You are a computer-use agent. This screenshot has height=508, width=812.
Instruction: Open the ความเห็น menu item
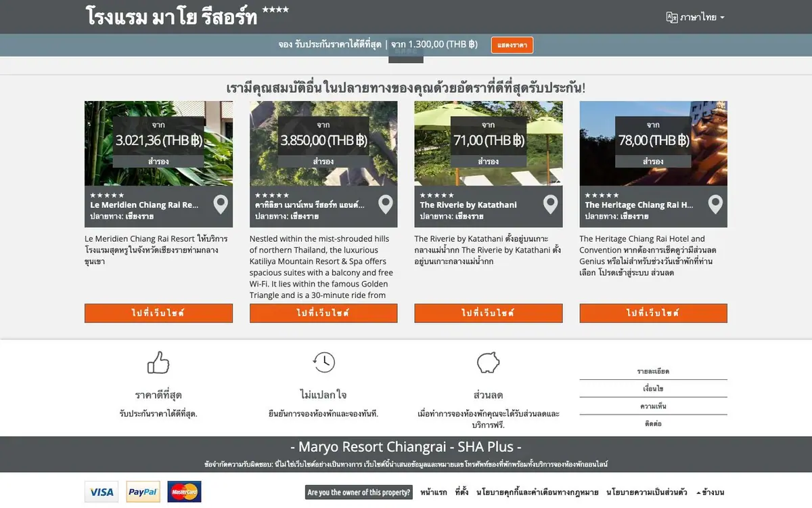coord(654,406)
